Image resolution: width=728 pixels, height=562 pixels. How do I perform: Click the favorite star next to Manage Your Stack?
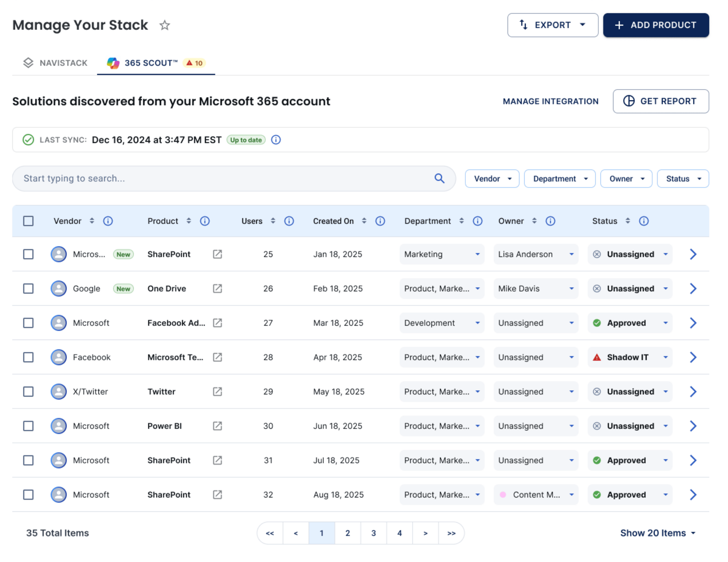click(x=165, y=25)
